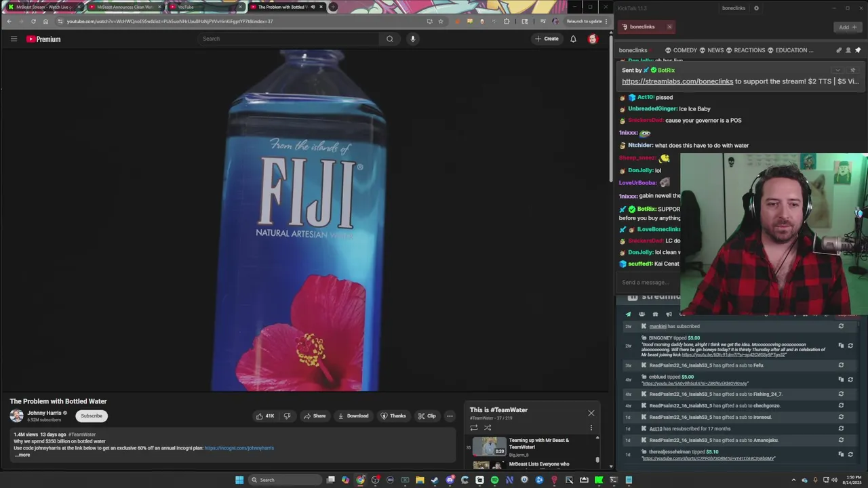
Task: Close the boneclinks chatroom tab in KickTalk
Action: pos(669,27)
